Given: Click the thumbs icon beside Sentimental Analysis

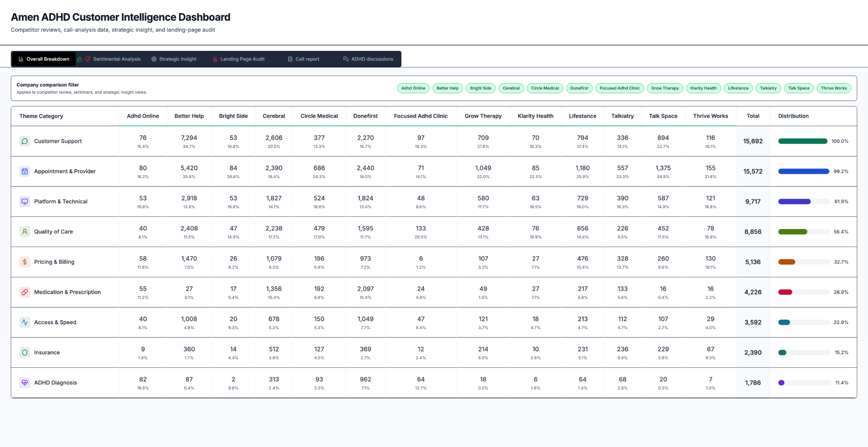Looking at the screenshot, I should (x=84, y=59).
